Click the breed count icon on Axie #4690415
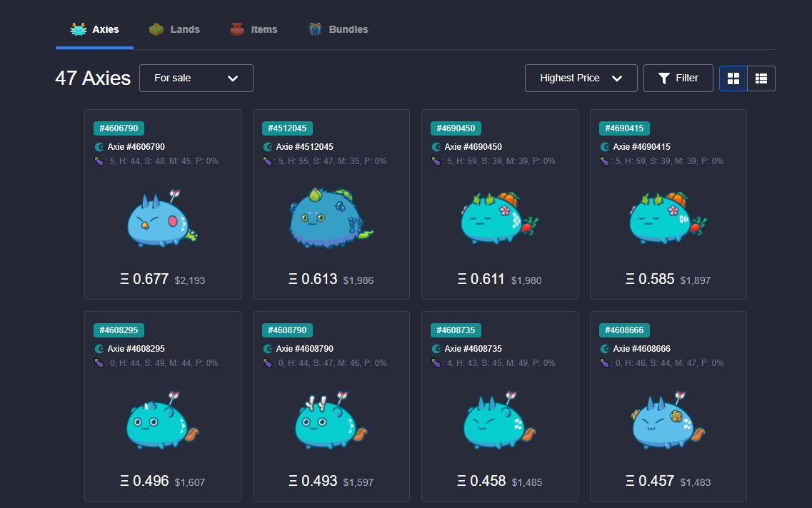 (605, 161)
